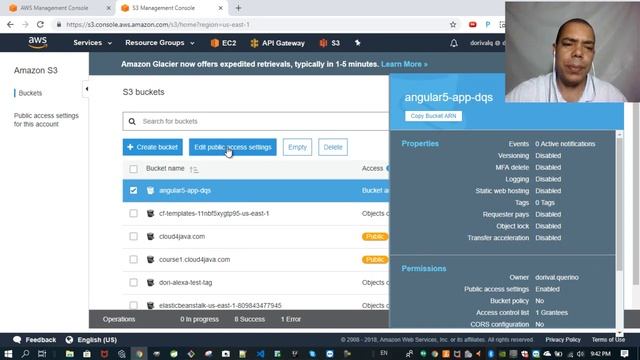Toggle the select-all buckets checkbox

point(133,169)
